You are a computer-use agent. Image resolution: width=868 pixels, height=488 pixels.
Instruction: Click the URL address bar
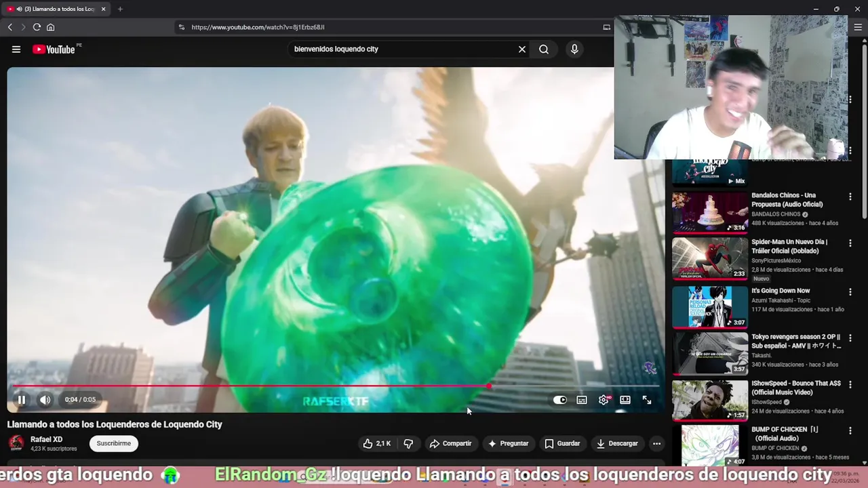tap(393, 27)
